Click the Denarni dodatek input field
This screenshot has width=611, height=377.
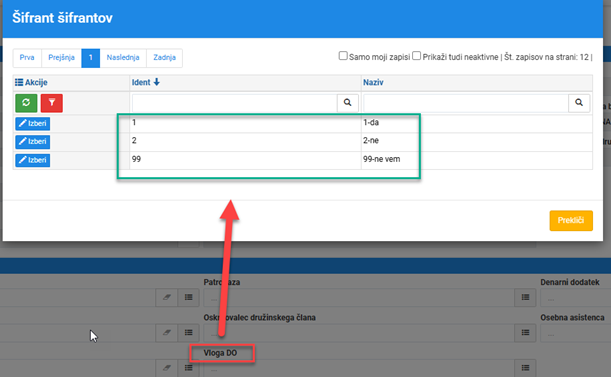tap(576, 298)
